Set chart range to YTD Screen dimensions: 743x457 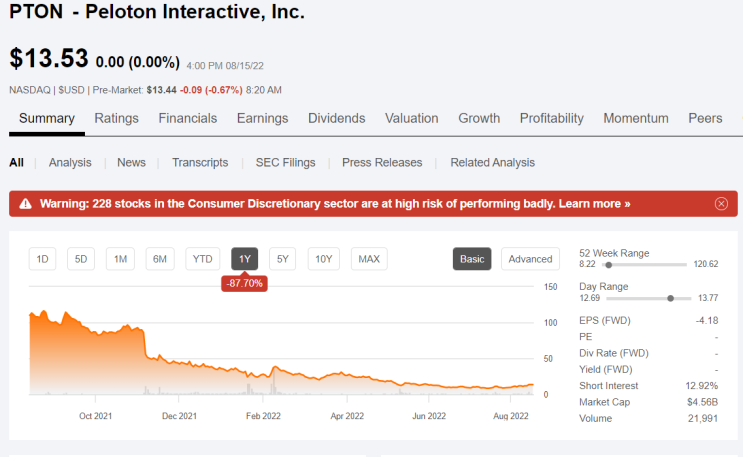[202, 259]
